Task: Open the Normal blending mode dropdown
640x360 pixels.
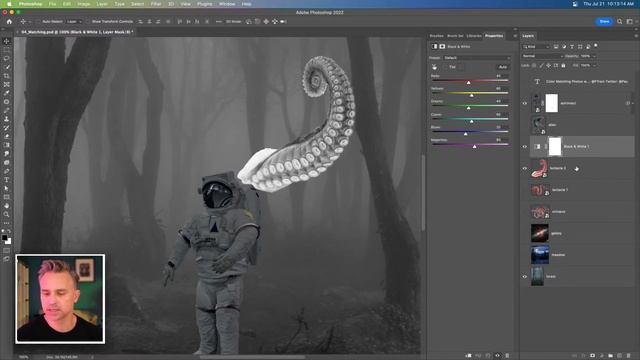Action: click(542, 56)
